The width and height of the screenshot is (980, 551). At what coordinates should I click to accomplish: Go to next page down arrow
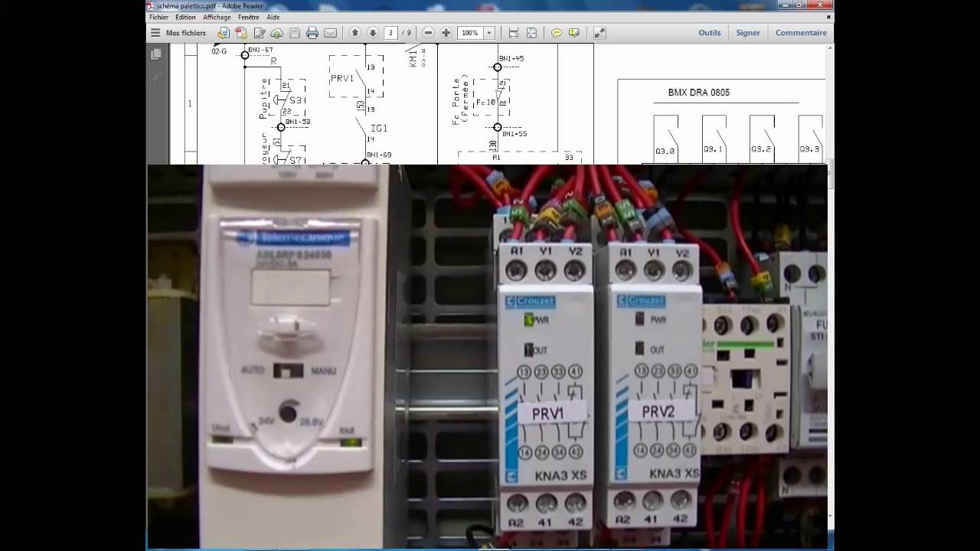(x=373, y=33)
